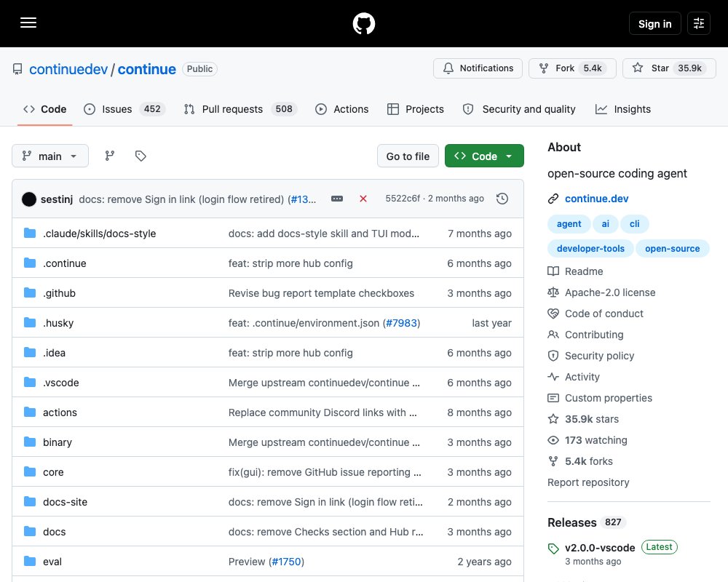The width and height of the screenshot is (728, 582).
Task: View branches using the branch icon
Action: tap(110, 156)
